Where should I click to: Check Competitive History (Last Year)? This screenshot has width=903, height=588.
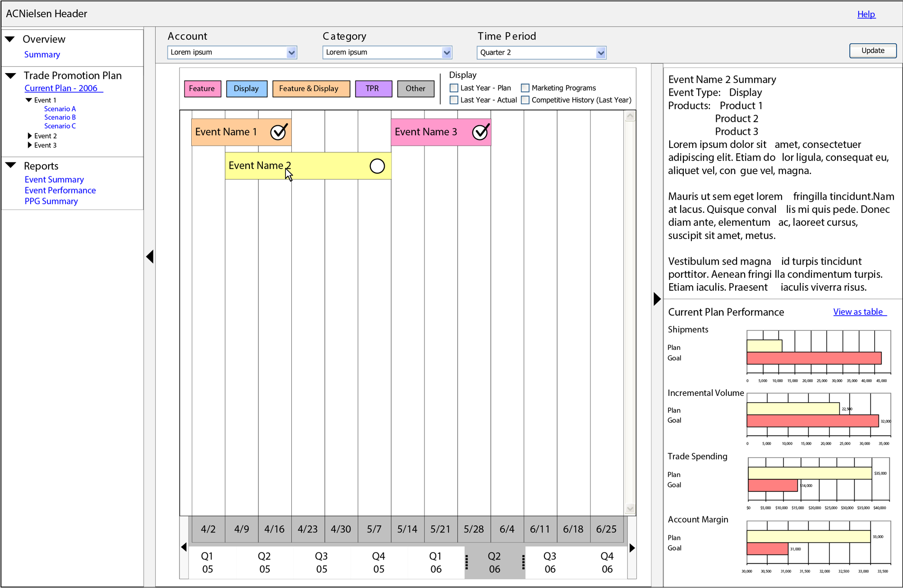pyautogui.click(x=525, y=100)
